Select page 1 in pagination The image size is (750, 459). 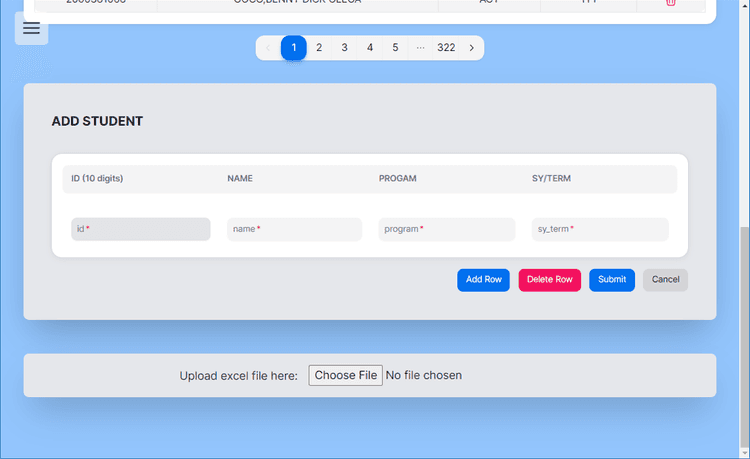tap(294, 48)
